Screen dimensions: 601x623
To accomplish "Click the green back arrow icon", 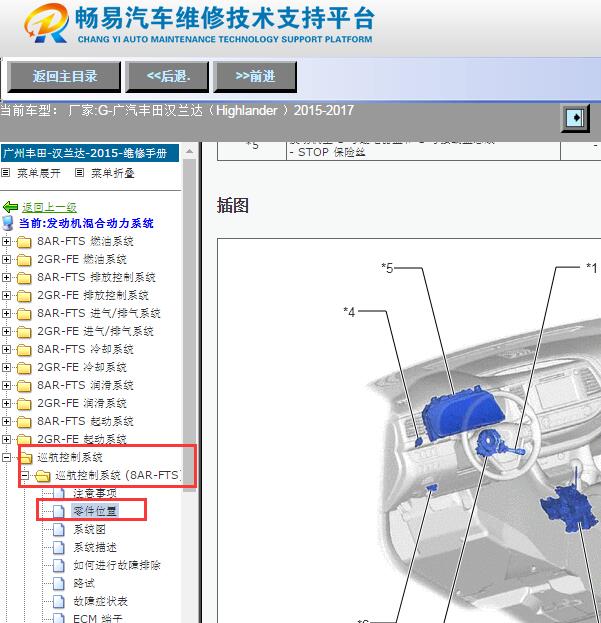I will coord(10,207).
